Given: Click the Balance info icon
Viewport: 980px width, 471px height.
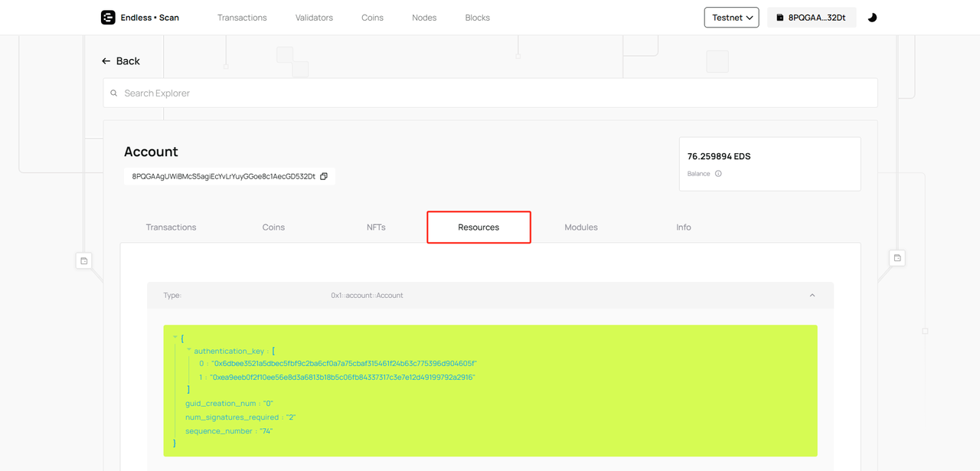Looking at the screenshot, I should tap(718, 174).
